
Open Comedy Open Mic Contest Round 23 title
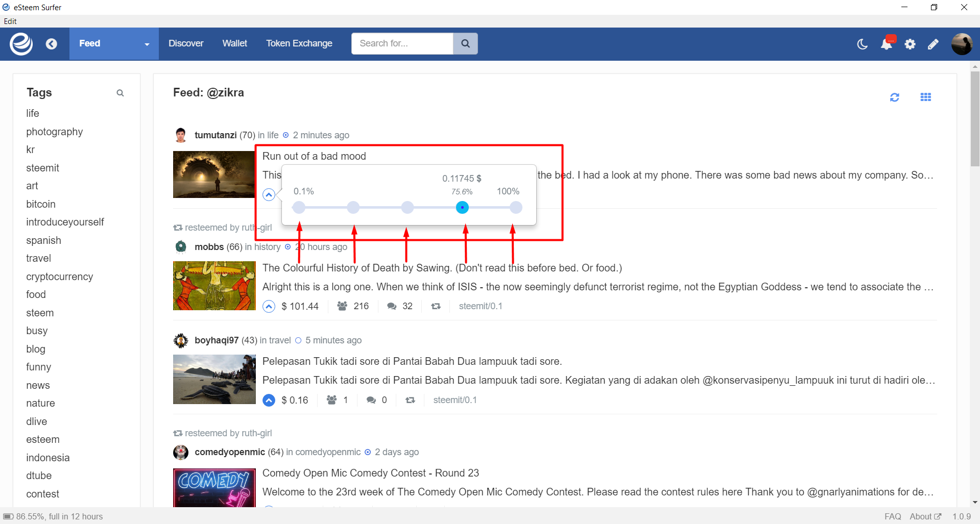(x=371, y=473)
